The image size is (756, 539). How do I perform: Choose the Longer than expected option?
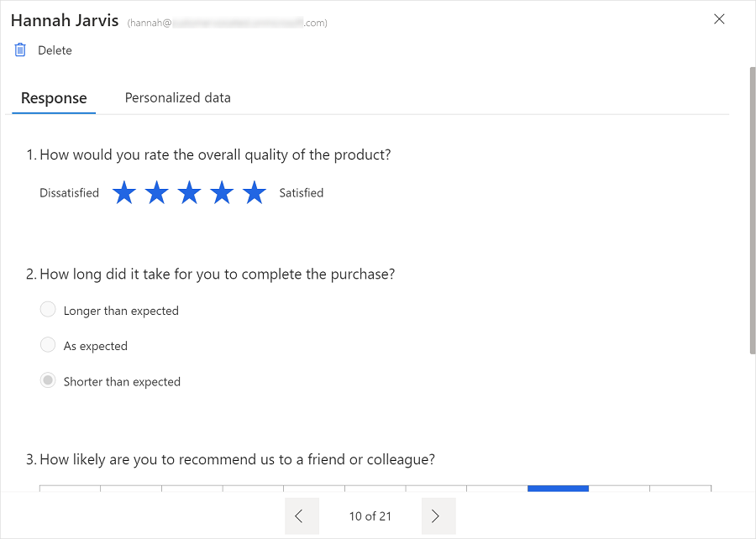(x=48, y=309)
